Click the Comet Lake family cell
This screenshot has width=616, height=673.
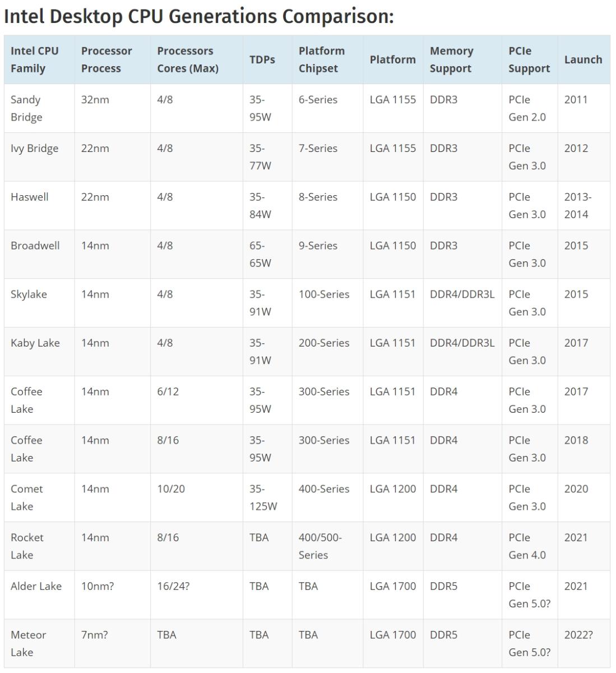click(x=27, y=497)
